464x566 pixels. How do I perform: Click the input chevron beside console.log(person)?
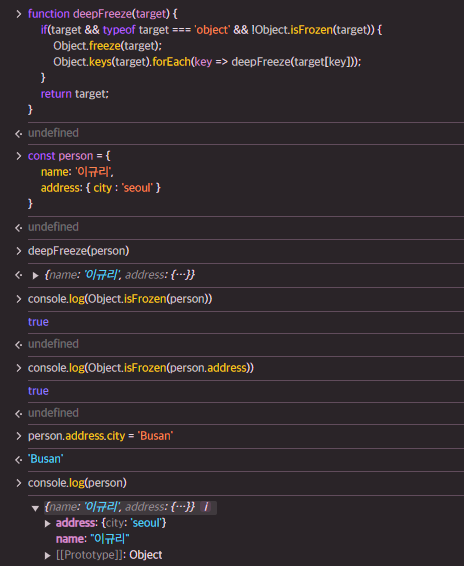pos(18,483)
